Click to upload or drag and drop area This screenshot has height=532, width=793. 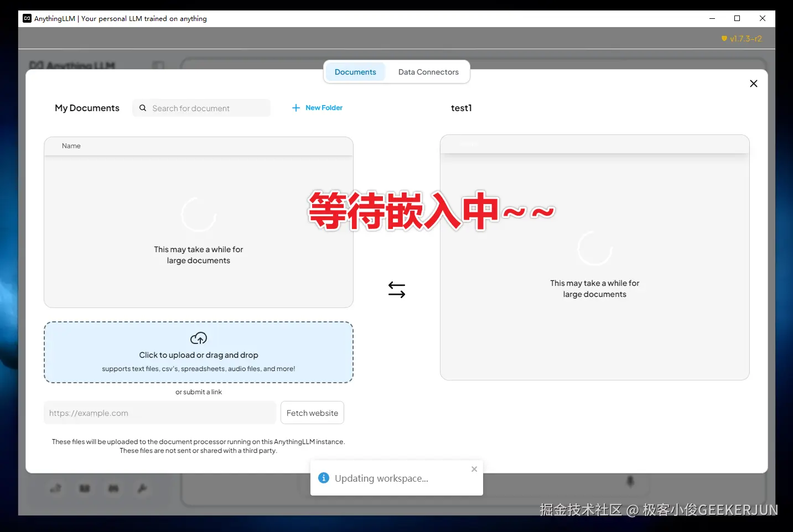(x=199, y=352)
